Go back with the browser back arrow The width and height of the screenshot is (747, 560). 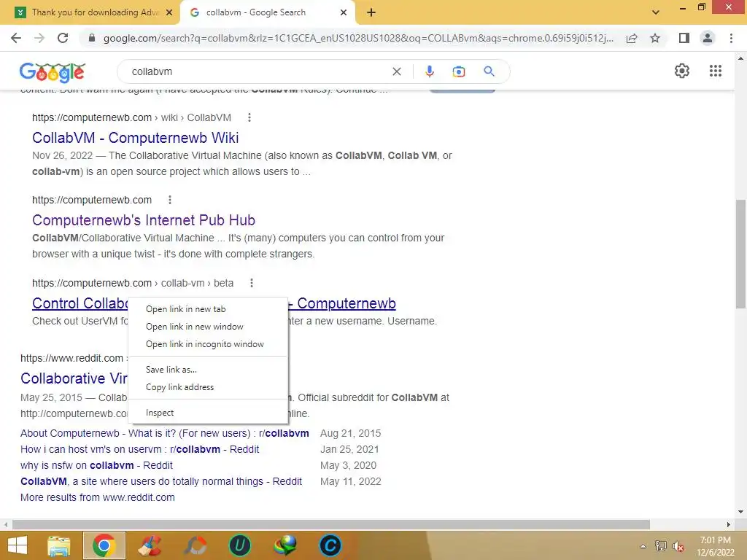pos(16,38)
